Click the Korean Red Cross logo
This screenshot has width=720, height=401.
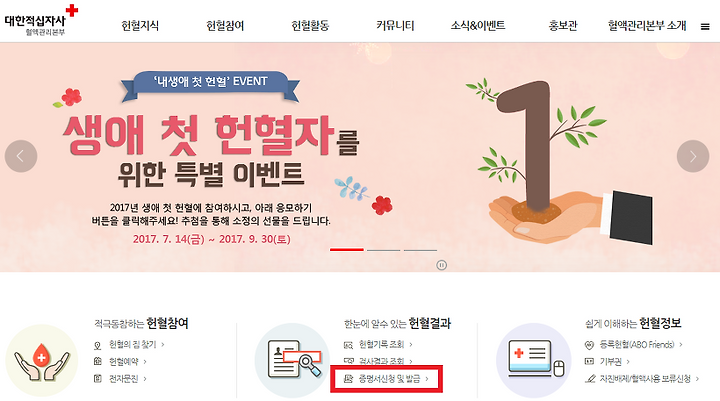[41, 21]
